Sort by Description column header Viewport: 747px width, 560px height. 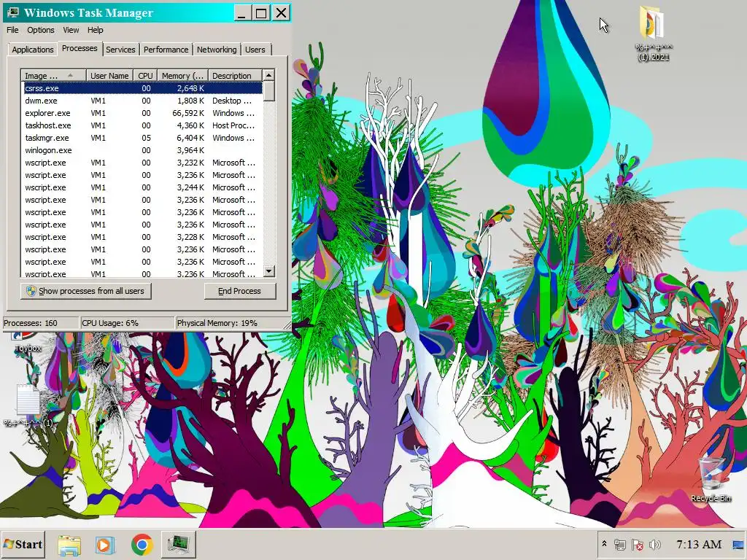click(235, 76)
